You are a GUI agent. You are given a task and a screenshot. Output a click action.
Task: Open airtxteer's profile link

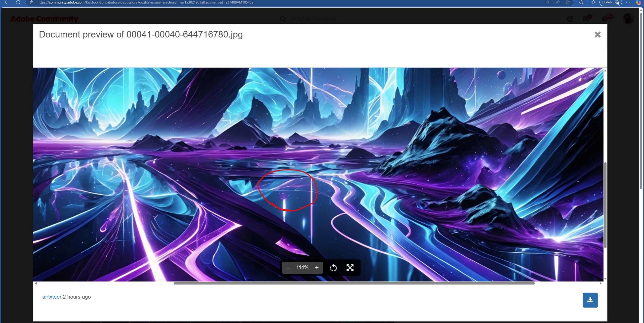coord(52,297)
